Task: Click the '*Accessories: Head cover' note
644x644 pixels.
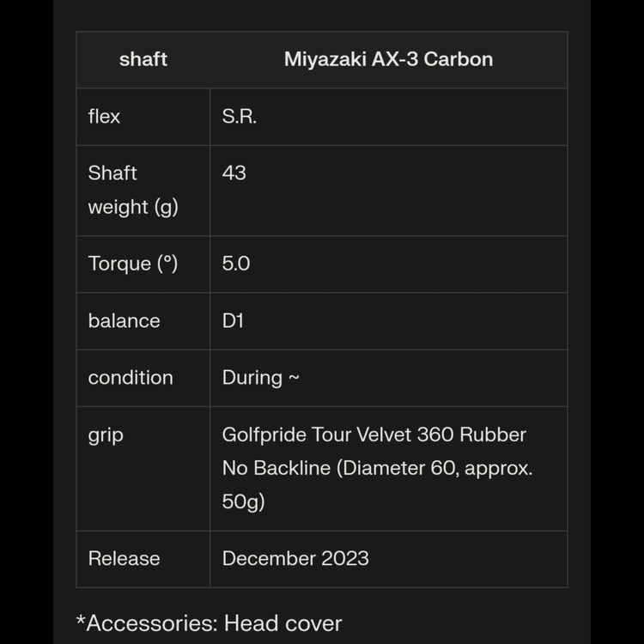Action: pyautogui.click(x=210, y=623)
